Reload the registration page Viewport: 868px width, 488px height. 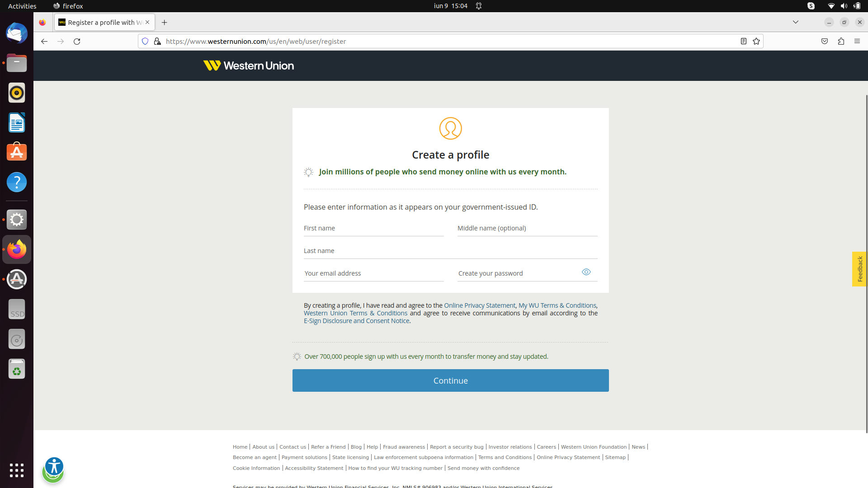tap(77, 41)
